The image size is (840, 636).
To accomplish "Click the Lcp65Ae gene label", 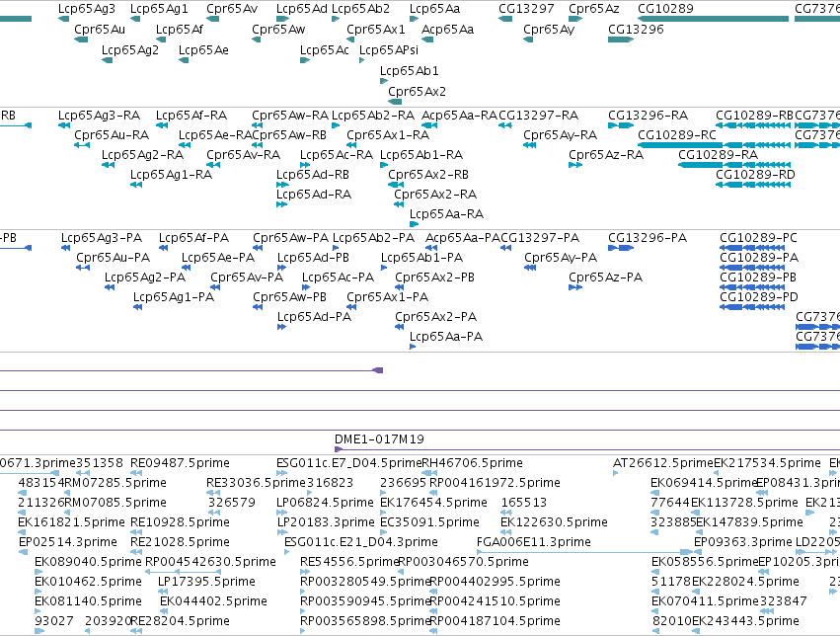I will pyautogui.click(x=203, y=49).
